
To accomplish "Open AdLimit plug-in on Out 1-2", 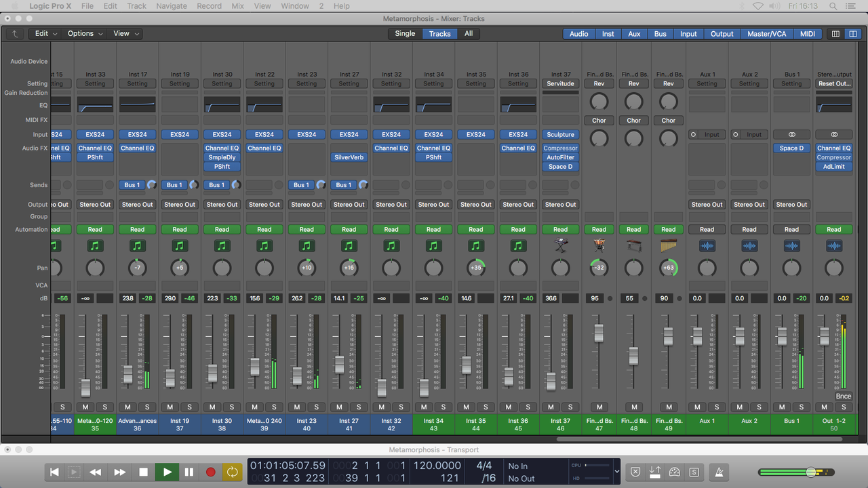I will [x=834, y=166].
